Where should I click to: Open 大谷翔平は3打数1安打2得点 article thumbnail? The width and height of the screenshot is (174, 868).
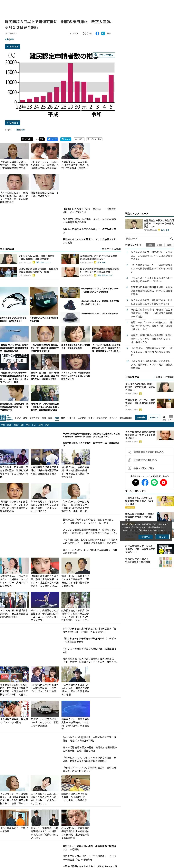pos(45,457)
